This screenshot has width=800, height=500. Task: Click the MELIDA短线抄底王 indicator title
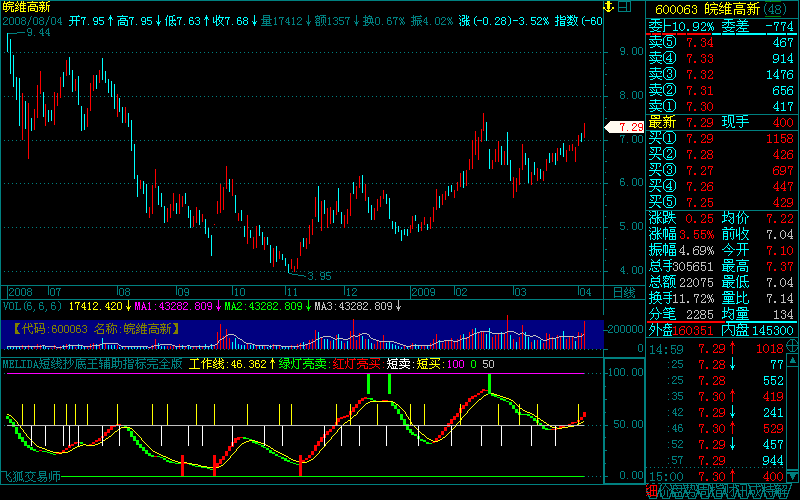[x=92, y=364]
